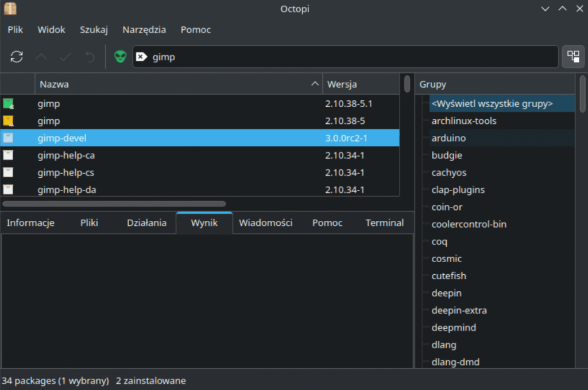The image size is (588, 390).
Task: Click the yellow outdated gimp package icon
Action: (x=8, y=121)
